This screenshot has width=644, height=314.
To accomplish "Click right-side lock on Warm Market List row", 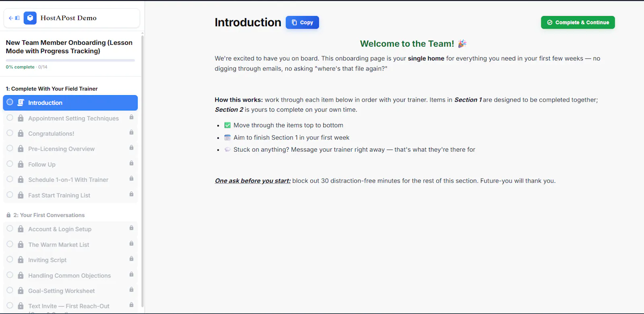I will click(131, 243).
